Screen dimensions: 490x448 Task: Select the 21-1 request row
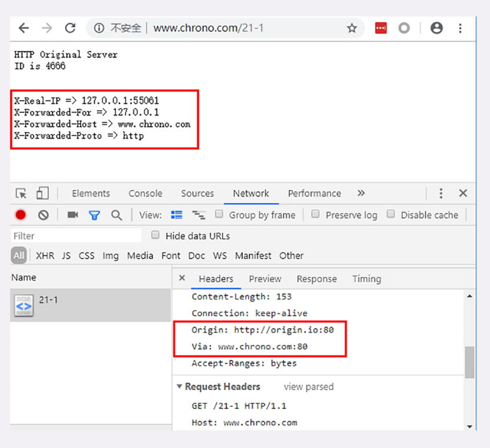click(x=91, y=305)
